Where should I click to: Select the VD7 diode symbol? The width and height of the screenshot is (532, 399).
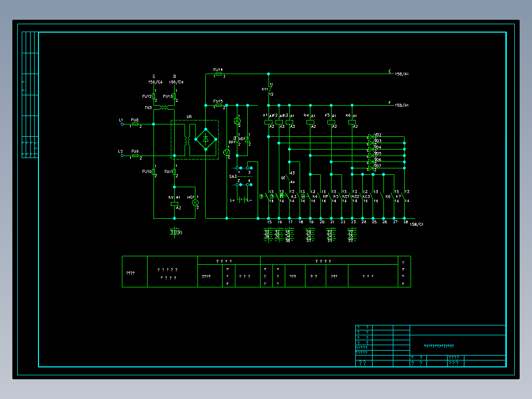click(x=371, y=168)
